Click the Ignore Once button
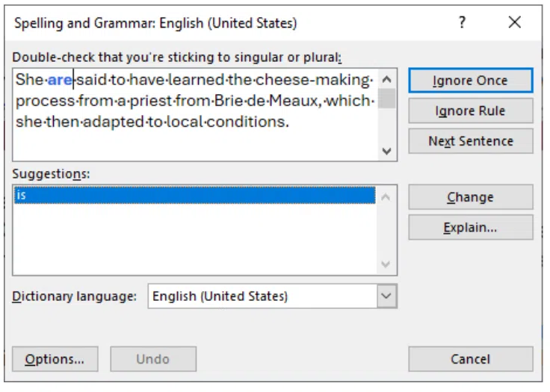This screenshot has width=550, height=392. (470, 81)
